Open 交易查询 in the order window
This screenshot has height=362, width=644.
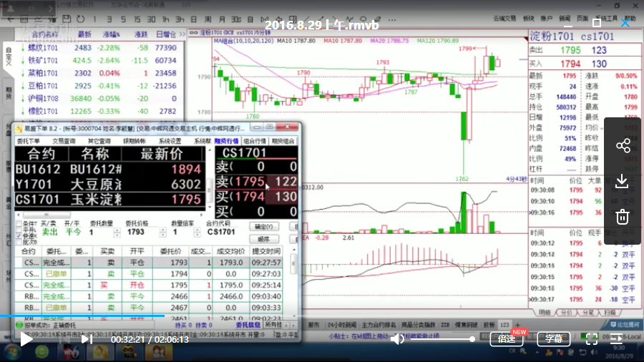pos(64,141)
